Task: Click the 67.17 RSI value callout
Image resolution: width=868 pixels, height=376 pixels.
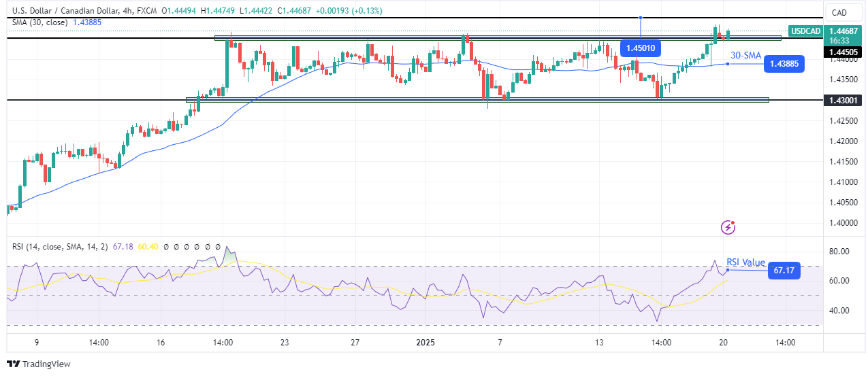Action: coord(784,271)
